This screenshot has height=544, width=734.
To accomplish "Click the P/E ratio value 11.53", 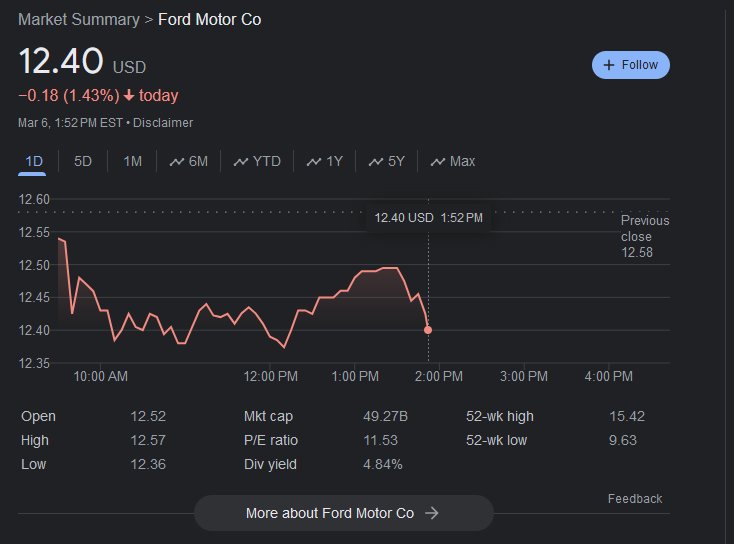I will (381, 440).
